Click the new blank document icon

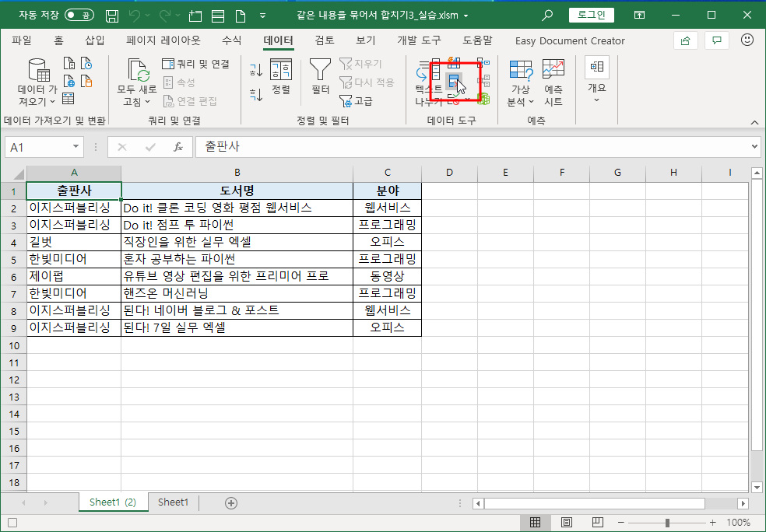[x=240, y=16]
